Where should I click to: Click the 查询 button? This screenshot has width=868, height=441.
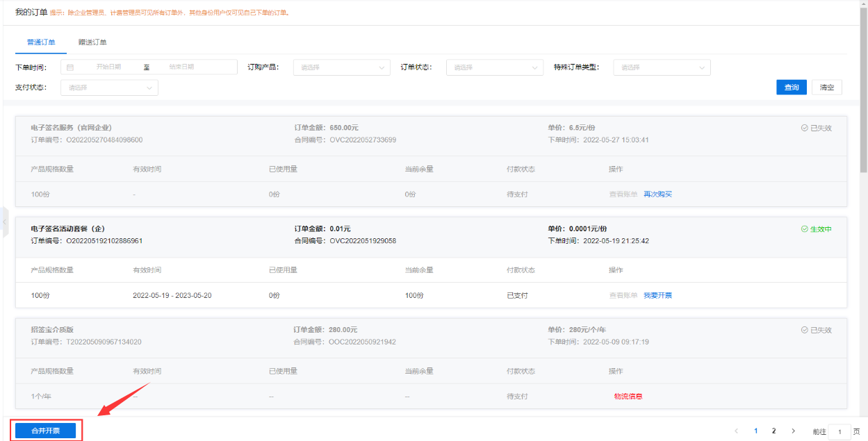pyautogui.click(x=792, y=88)
